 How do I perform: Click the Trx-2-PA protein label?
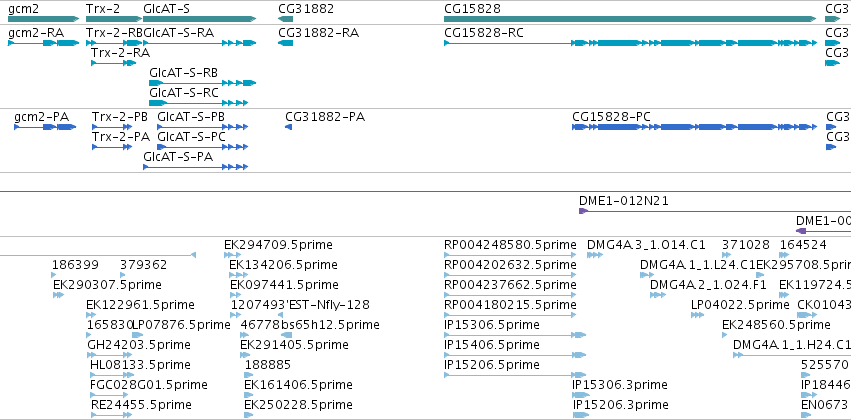coord(121,136)
